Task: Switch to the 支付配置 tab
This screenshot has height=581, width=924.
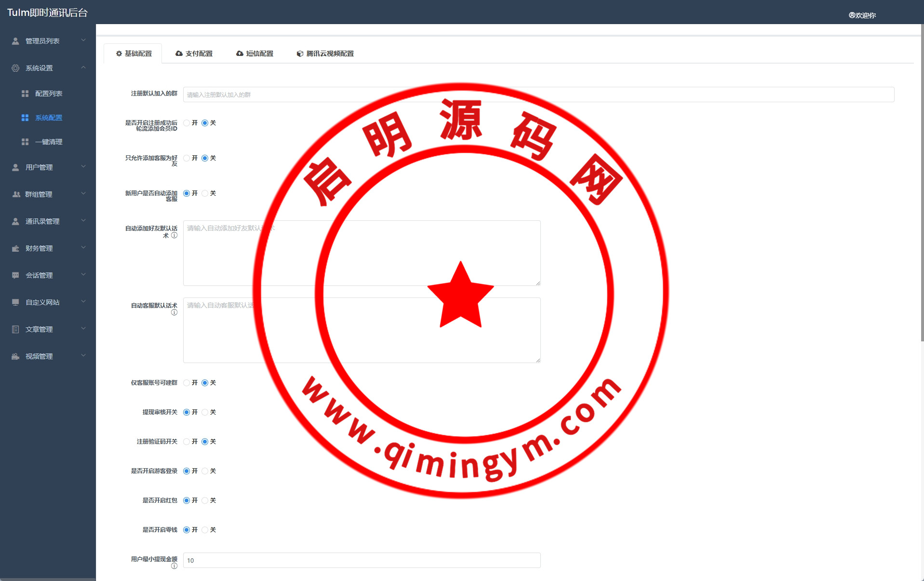Action: (x=194, y=54)
